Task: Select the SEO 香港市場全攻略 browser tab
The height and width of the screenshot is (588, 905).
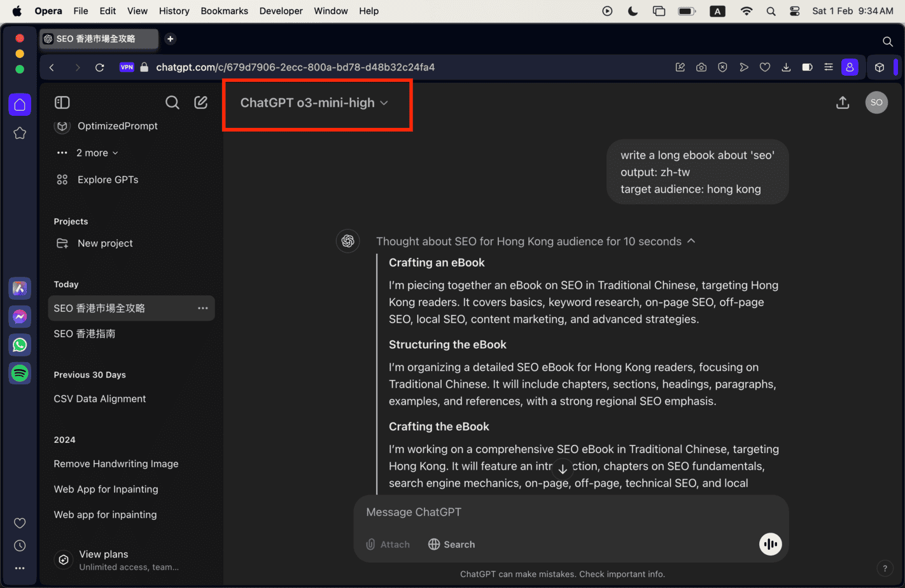Action: 99,39
